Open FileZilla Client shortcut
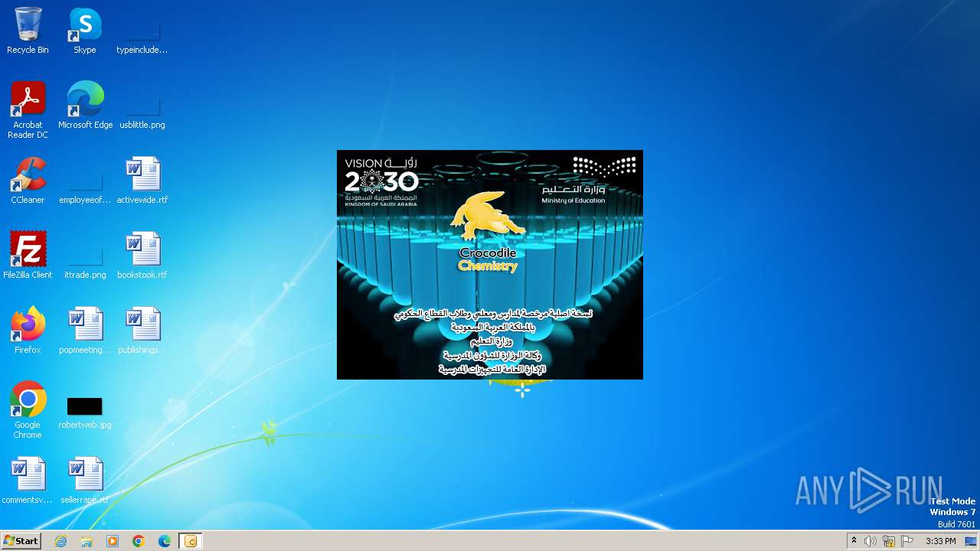Image resolution: width=980 pixels, height=551 pixels. tap(28, 256)
